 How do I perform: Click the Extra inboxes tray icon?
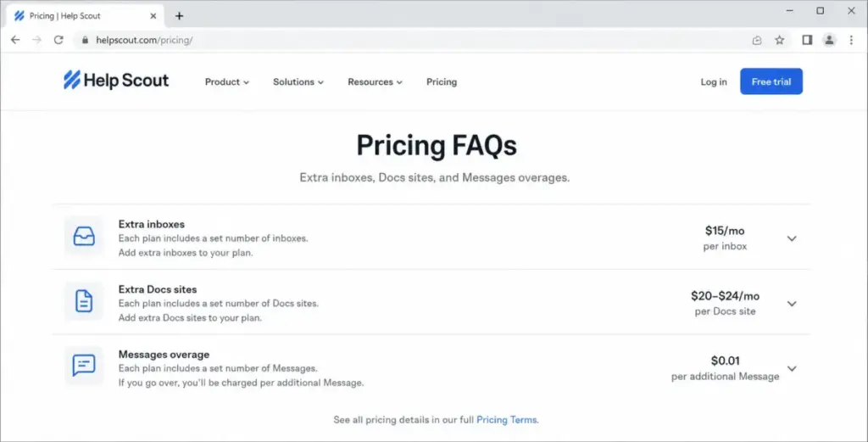(84, 237)
